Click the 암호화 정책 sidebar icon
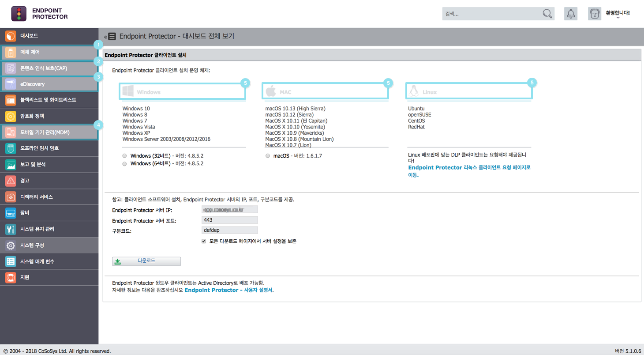The width and height of the screenshot is (644, 355). [x=11, y=116]
